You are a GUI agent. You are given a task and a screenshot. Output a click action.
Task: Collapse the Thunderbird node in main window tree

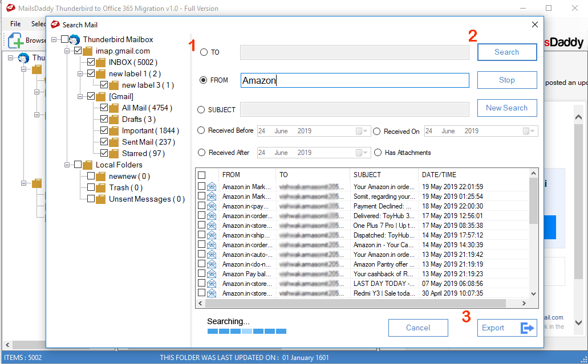coord(10,58)
